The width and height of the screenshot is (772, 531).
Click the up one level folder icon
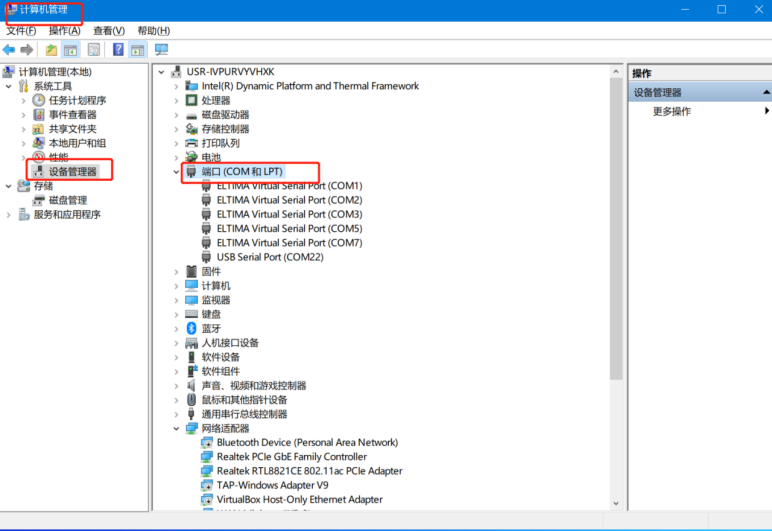point(52,50)
